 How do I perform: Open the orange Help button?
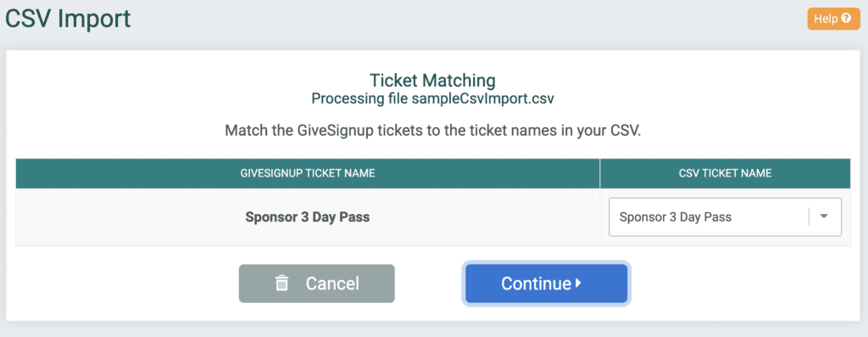pos(832,19)
